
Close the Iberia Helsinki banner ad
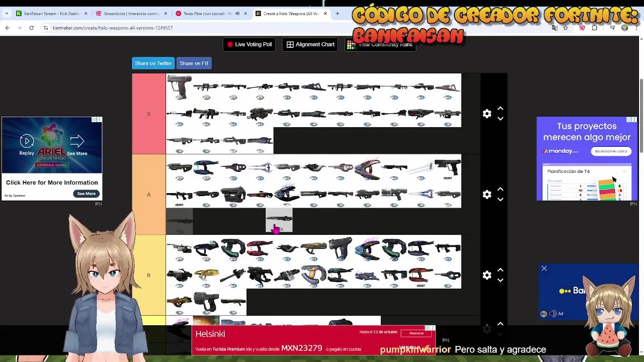[433, 328]
